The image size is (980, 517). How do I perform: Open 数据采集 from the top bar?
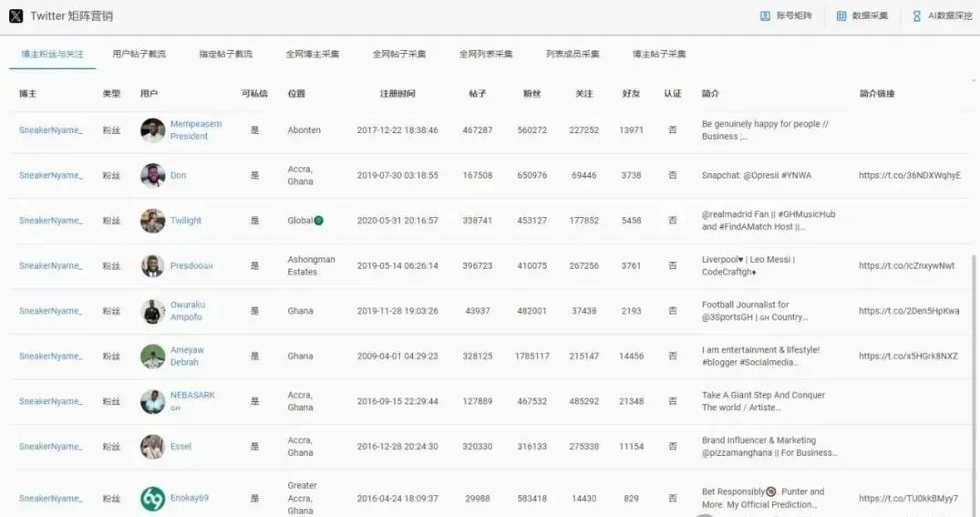tap(861, 16)
